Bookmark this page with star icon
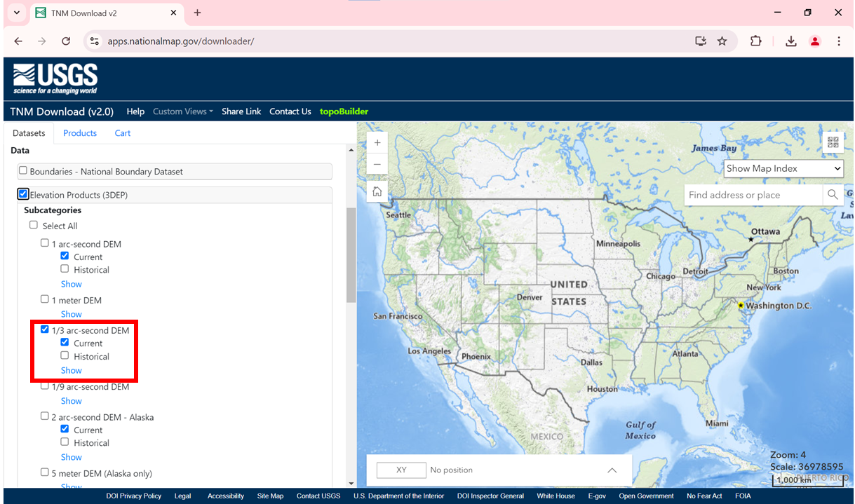The height and width of the screenshot is (504, 855). (722, 41)
